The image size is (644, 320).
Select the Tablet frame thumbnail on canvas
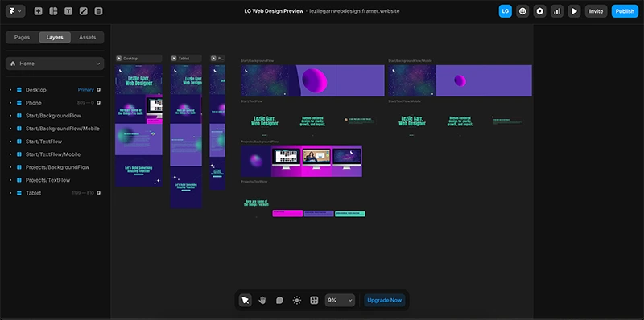point(186,137)
